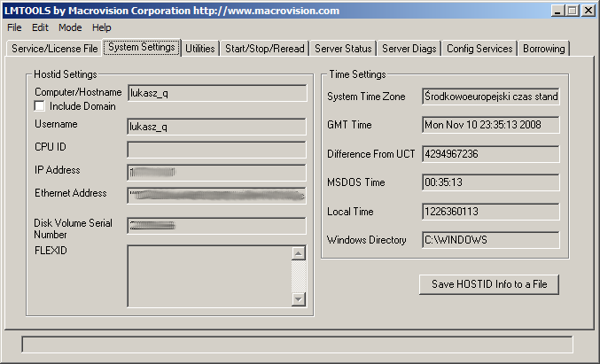Screen dimensions: 600x364
Task: Click the Windows Directory field C:\WINDOWS
Action: tap(491, 240)
